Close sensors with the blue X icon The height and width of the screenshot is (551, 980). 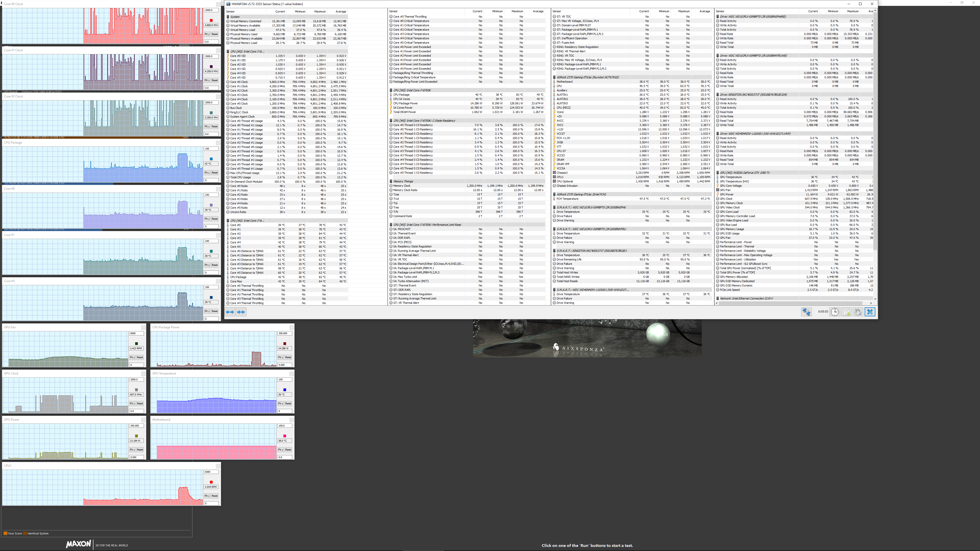[x=870, y=312]
